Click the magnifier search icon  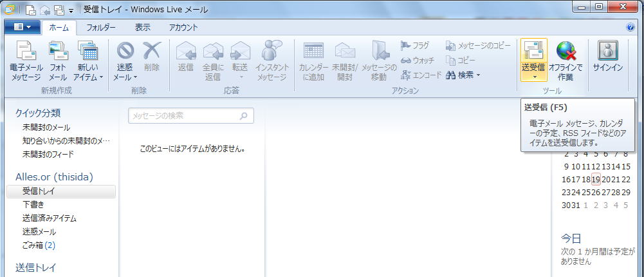coord(244,116)
